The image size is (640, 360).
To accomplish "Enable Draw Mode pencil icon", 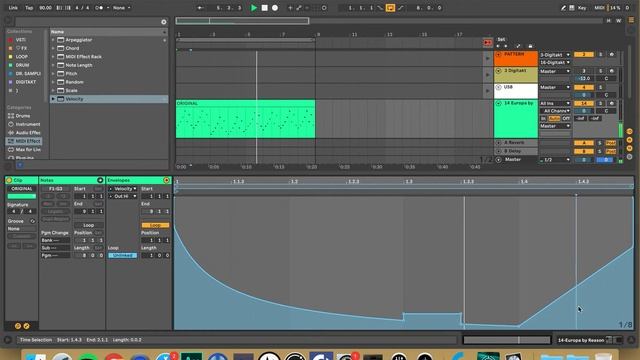I will tap(563, 8).
